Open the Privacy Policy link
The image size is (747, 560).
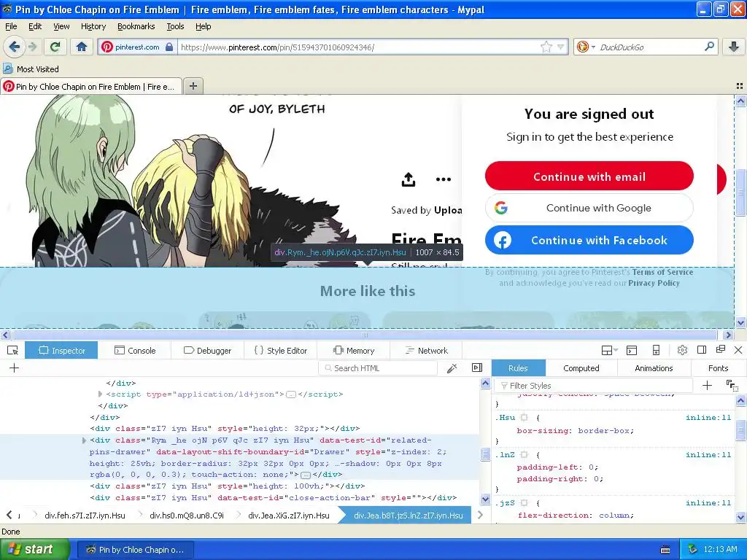pos(654,283)
